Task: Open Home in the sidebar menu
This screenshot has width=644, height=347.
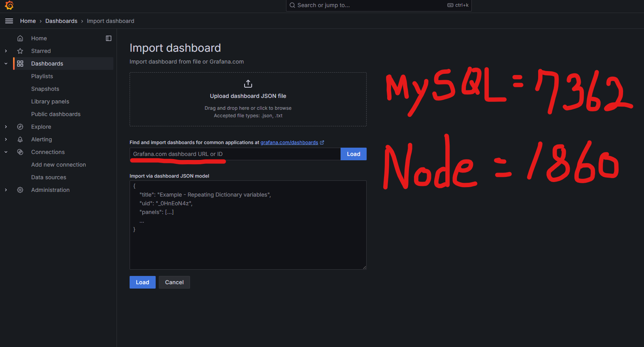Action: tap(39, 38)
